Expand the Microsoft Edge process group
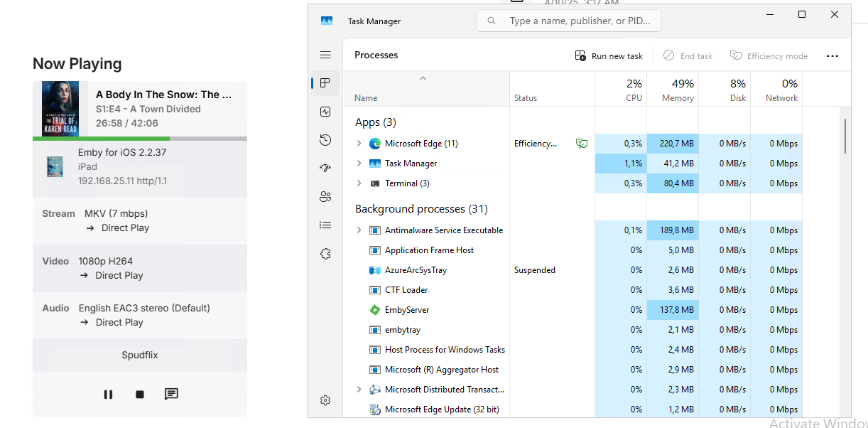Viewport: 868px width, 428px height. point(359,144)
